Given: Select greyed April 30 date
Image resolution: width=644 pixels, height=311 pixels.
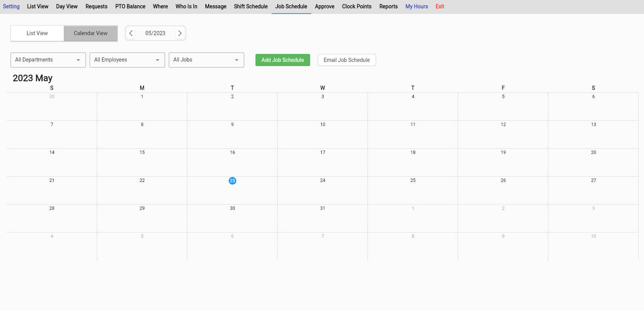Looking at the screenshot, I should tap(52, 107).
